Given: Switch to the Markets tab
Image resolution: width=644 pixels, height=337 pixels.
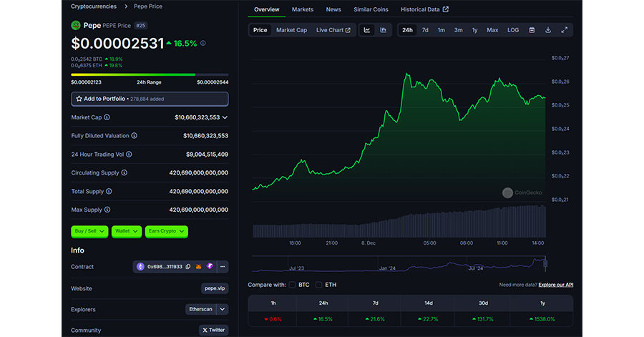Looking at the screenshot, I should [x=303, y=9].
